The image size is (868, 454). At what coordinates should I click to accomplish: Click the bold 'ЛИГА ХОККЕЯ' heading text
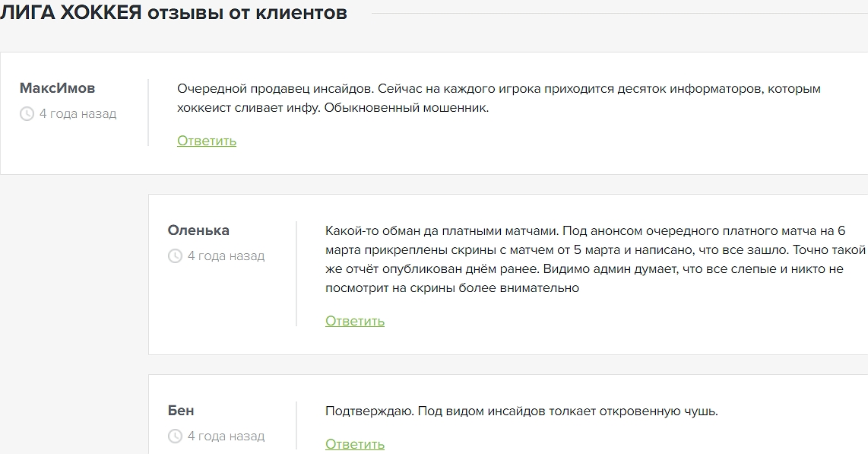71,13
